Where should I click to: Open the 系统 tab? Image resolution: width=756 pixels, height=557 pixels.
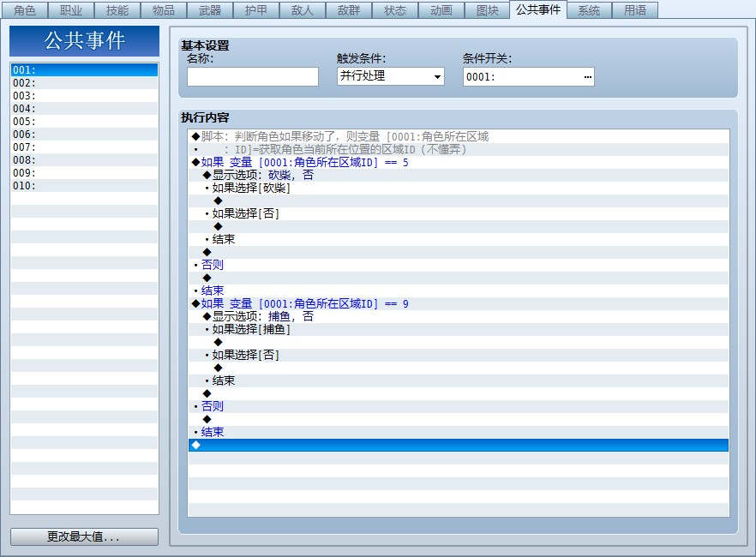point(589,10)
